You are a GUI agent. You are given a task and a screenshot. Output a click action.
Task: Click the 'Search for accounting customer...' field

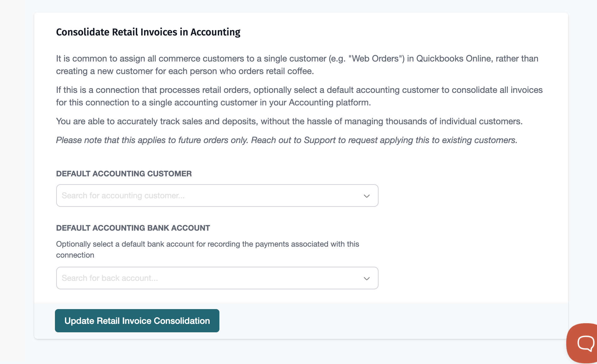(207, 196)
